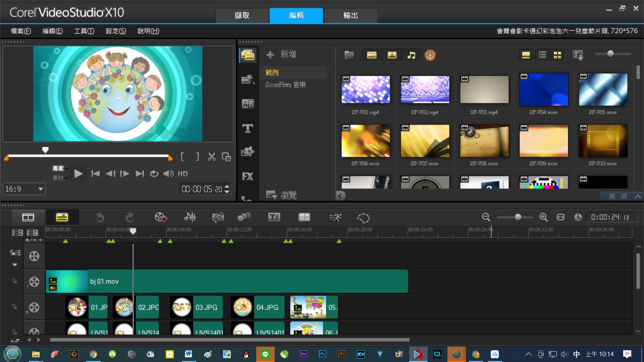Set Mark-out bracket in preview
Viewport: 644px width, 362px height.
point(197,157)
